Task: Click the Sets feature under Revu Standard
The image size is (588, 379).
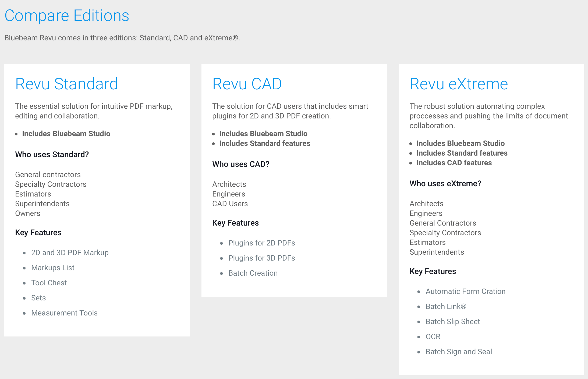Action: (x=38, y=298)
